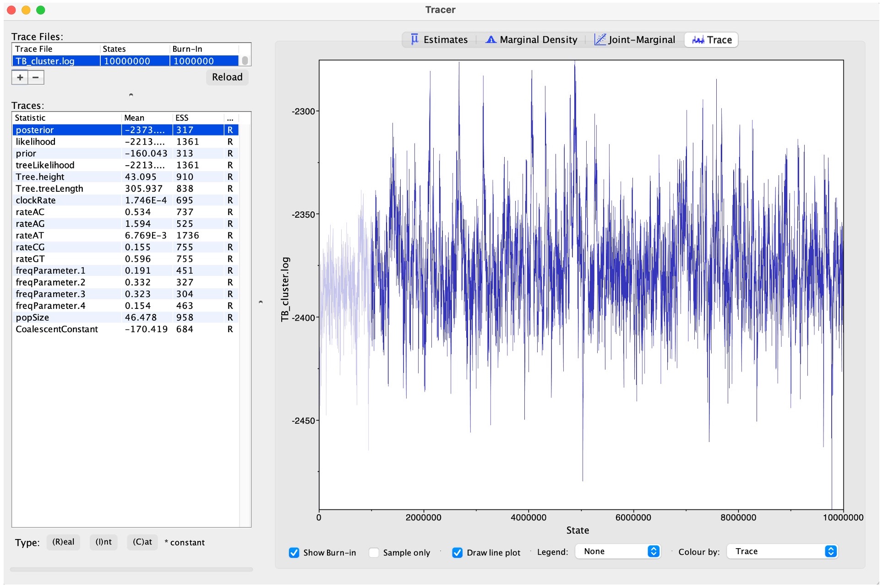Select the posterior trace row
The height and width of the screenshot is (588, 888).
[125, 130]
